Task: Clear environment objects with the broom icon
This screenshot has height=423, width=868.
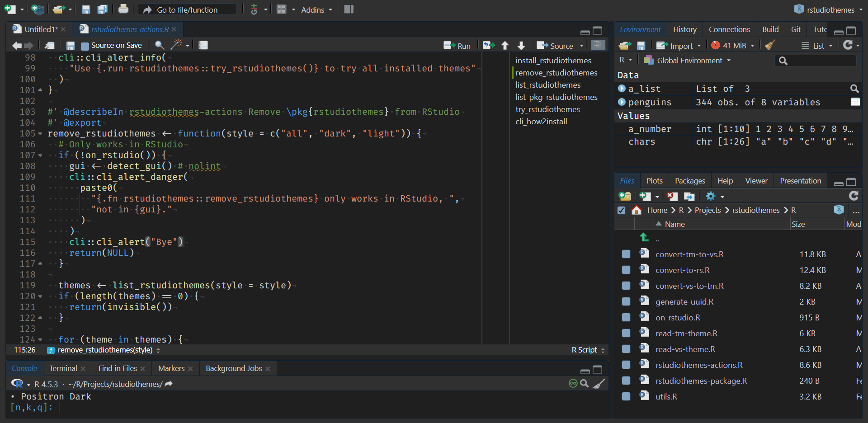Action: click(770, 45)
